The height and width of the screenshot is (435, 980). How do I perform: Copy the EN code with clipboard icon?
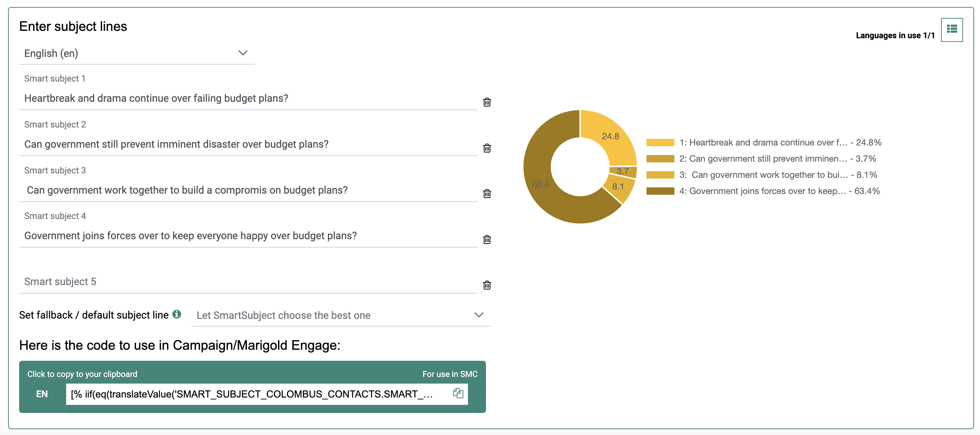458,393
